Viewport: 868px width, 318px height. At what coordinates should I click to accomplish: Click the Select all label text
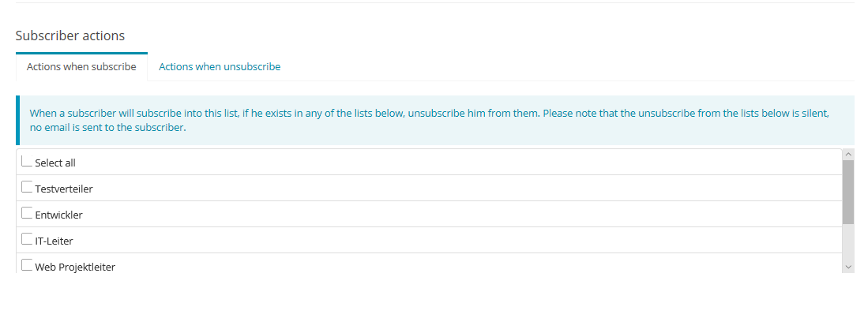55,163
